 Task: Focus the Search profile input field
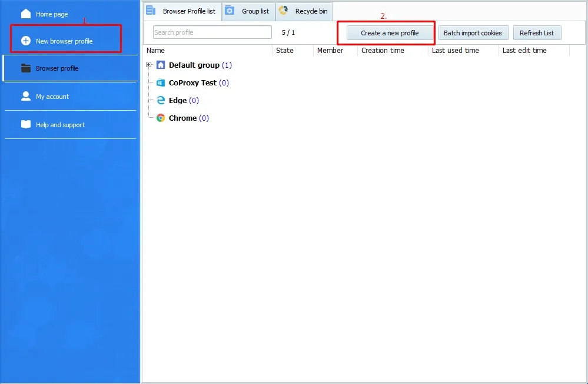212,32
